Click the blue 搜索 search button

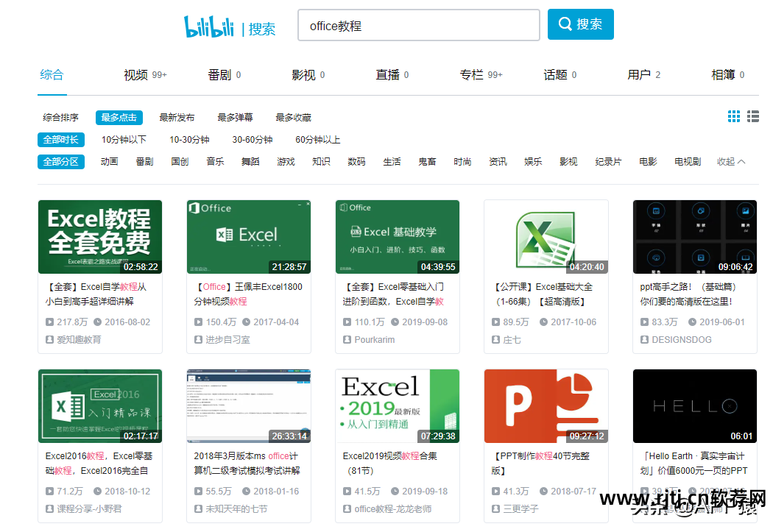pos(580,24)
